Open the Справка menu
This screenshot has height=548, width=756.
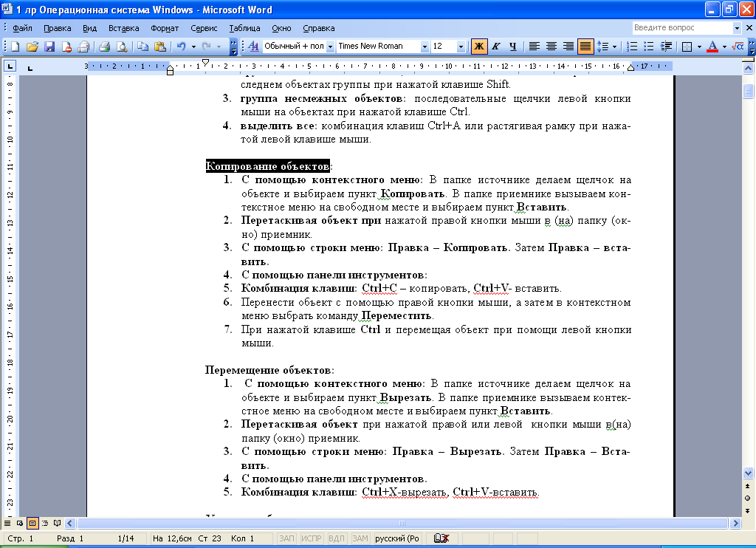[x=319, y=29]
